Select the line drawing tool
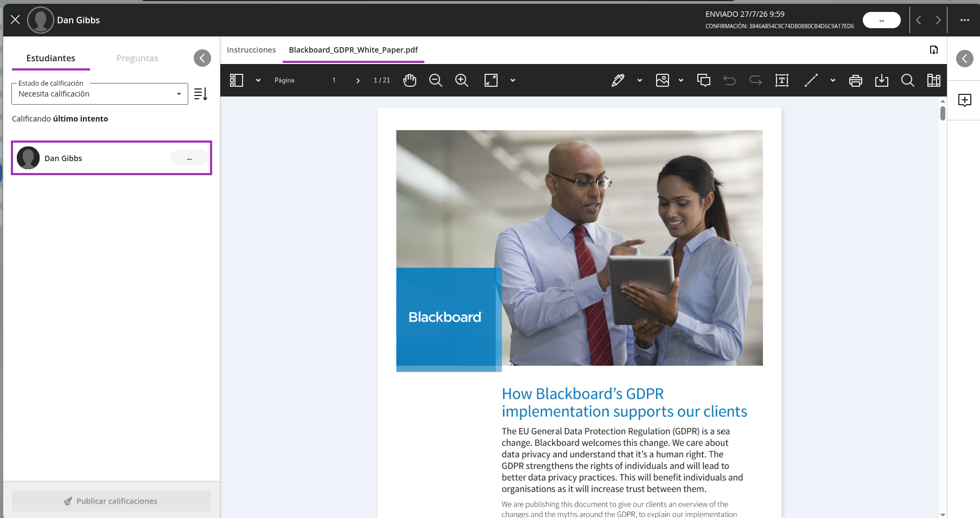The width and height of the screenshot is (980, 518). [x=811, y=80]
